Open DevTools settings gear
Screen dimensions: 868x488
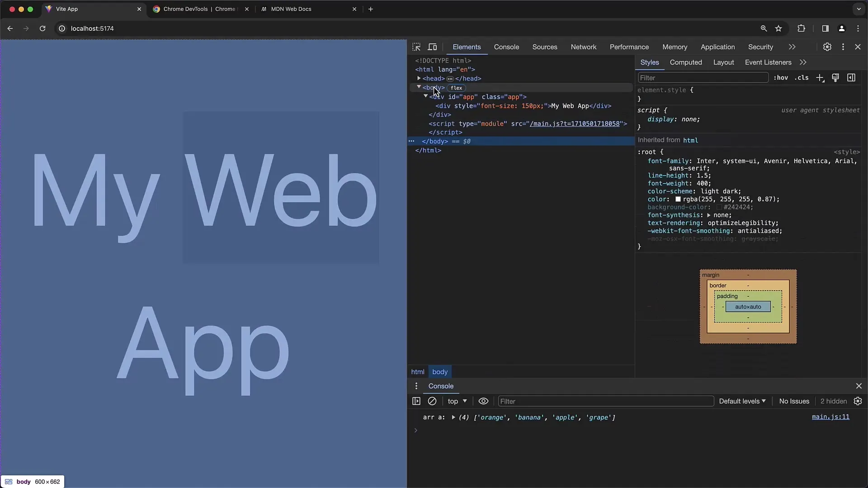click(827, 47)
